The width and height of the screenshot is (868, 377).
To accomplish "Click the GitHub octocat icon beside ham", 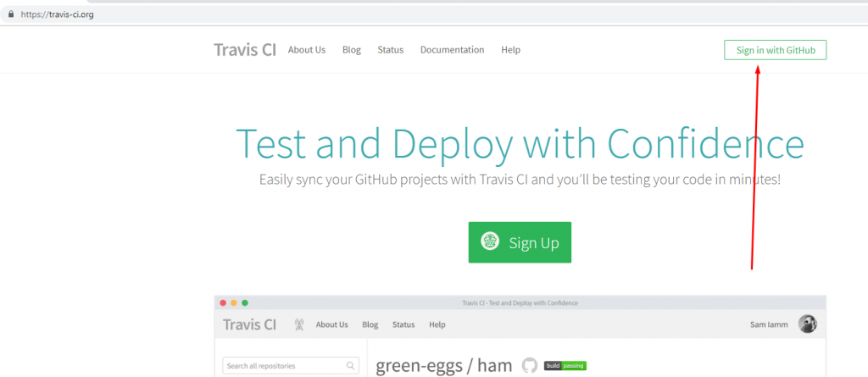I will click(530, 365).
